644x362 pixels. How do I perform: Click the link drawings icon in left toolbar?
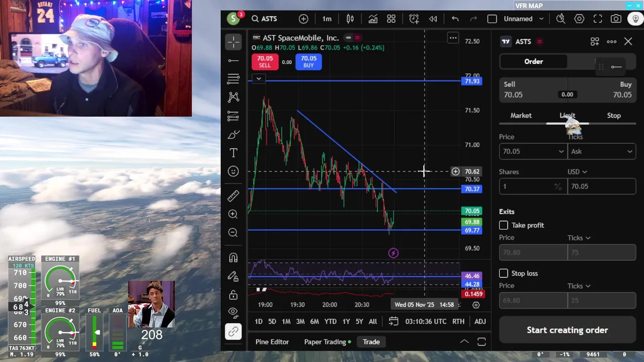[233, 331]
